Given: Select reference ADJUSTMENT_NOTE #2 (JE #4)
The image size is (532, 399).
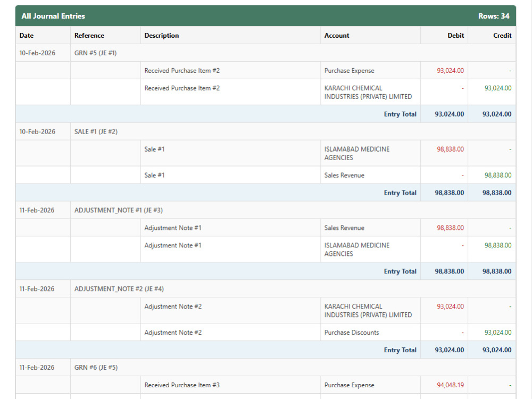Looking at the screenshot, I should (x=119, y=289).
